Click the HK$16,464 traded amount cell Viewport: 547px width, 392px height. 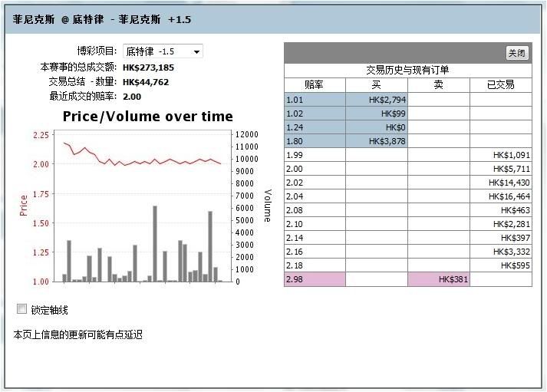(x=500, y=196)
